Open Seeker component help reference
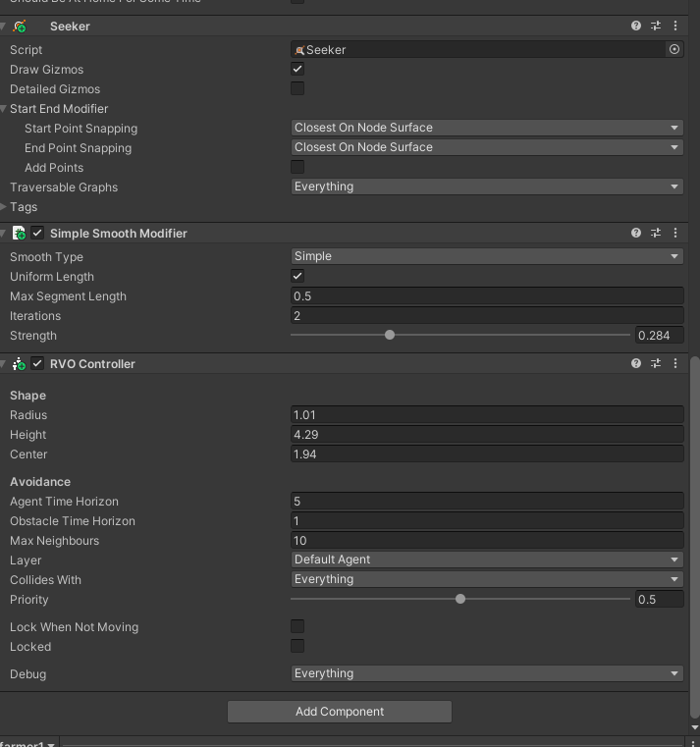Screen dimensions: 700x747 coord(636,27)
